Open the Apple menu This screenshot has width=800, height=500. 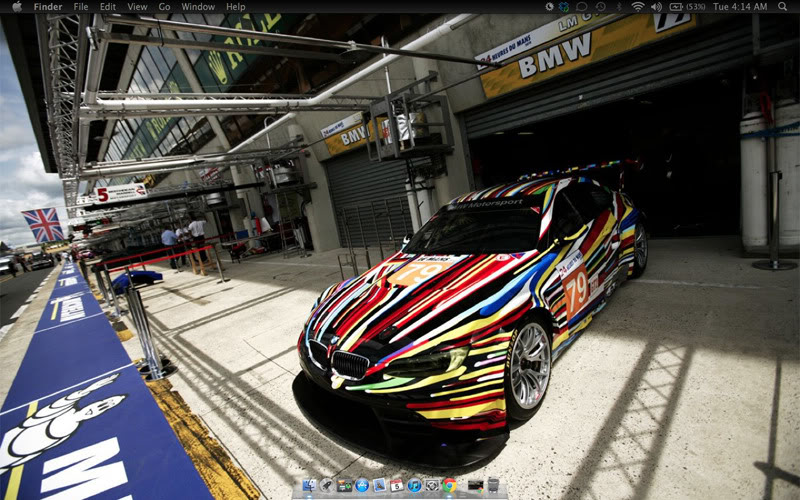(x=17, y=7)
